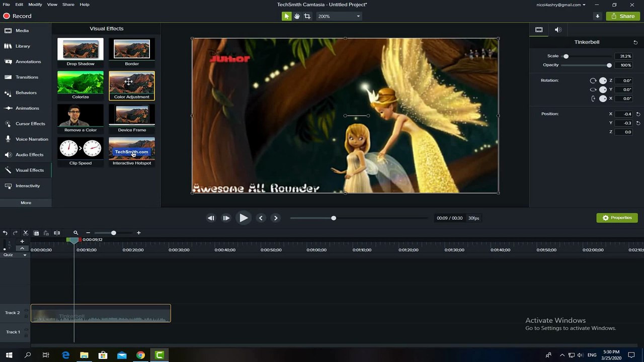This screenshot has height=362, width=644.
Task: Toggle Track 1 visibility eye icon
Action: click(x=26, y=329)
